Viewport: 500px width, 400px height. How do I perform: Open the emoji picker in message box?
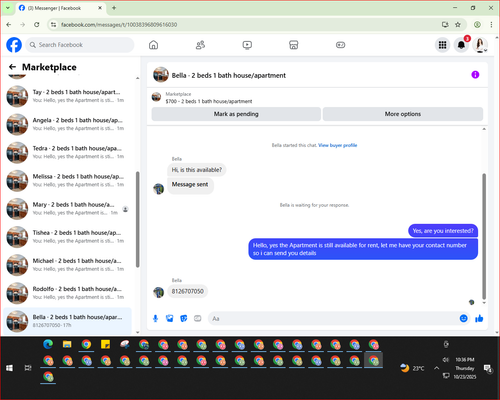tap(464, 318)
